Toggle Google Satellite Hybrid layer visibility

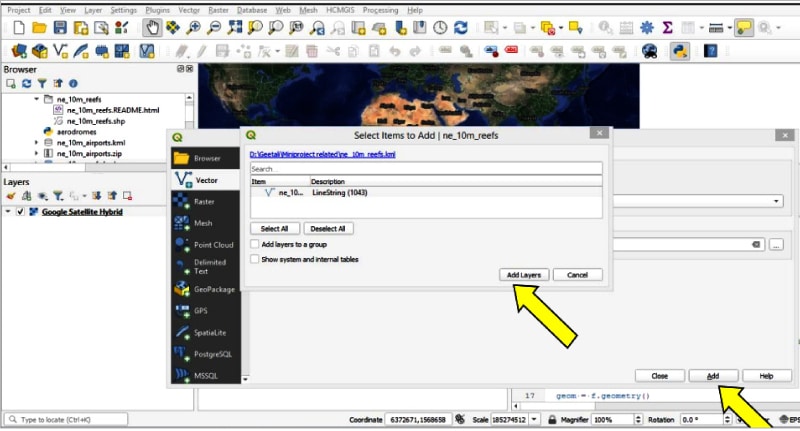pyautogui.click(x=21, y=212)
